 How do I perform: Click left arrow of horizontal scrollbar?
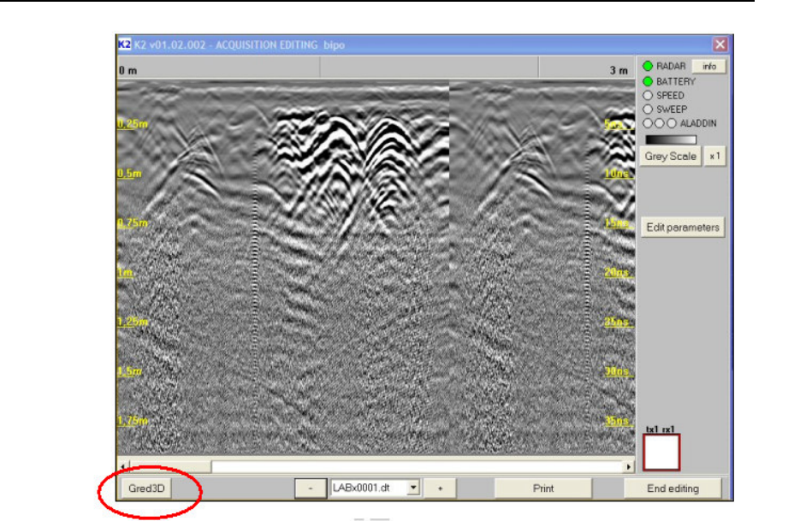(124, 467)
